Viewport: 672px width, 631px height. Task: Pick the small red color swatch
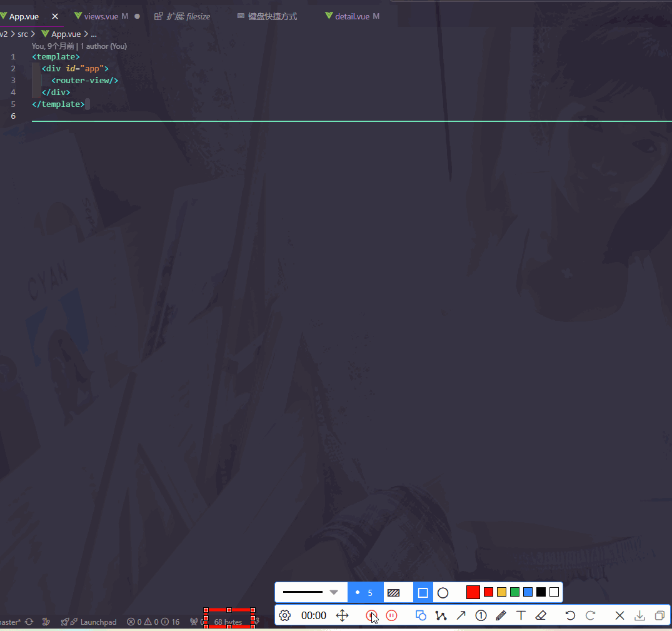point(488,592)
